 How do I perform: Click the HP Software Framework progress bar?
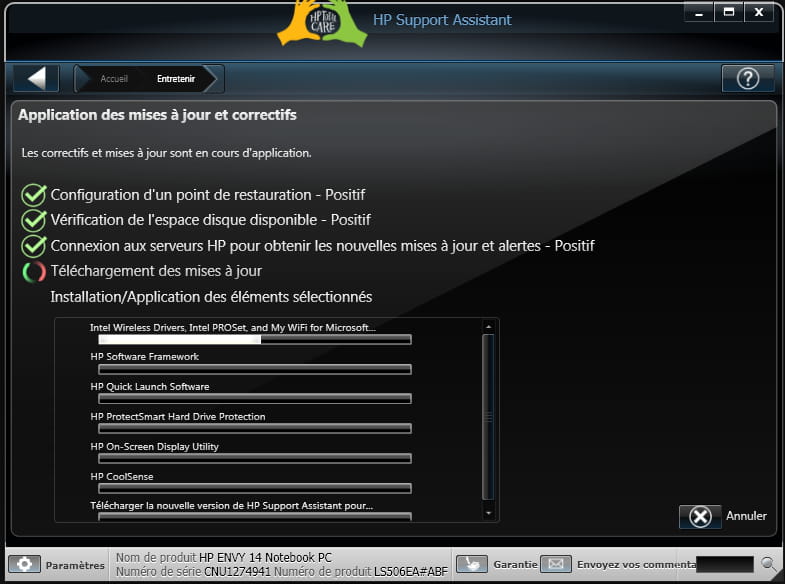click(x=255, y=369)
